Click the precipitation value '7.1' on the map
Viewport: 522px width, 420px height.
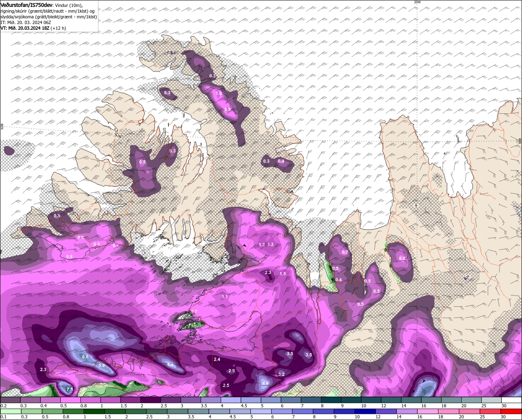70,390
